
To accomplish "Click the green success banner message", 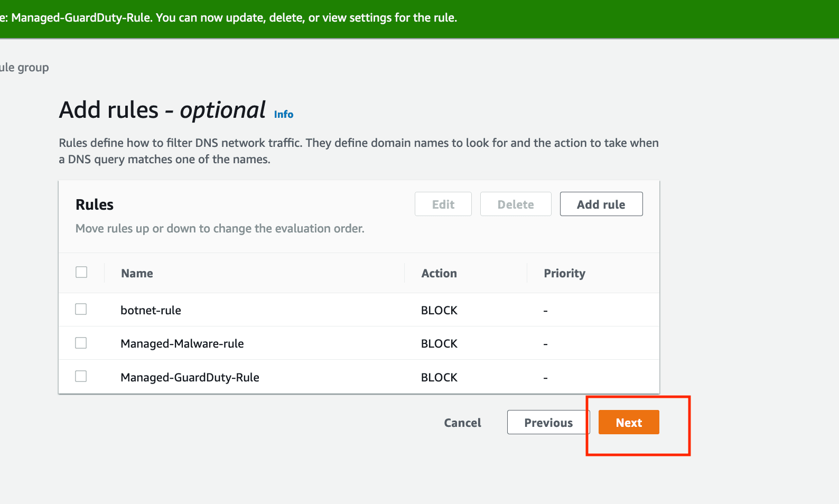I will pyautogui.click(x=228, y=17).
